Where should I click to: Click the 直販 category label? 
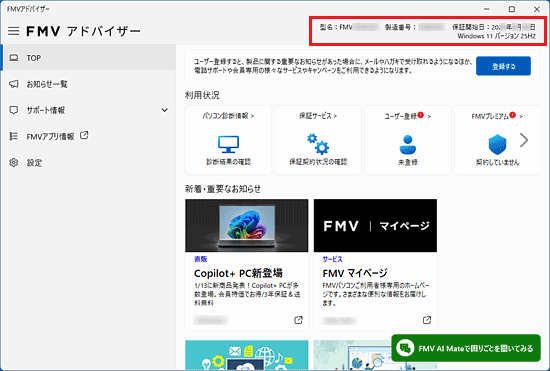tap(201, 259)
